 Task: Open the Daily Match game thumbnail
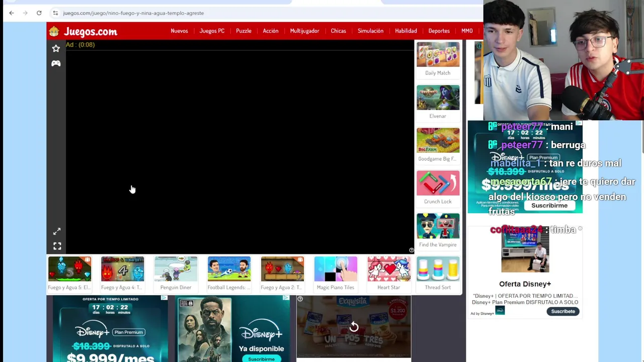tap(438, 54)
